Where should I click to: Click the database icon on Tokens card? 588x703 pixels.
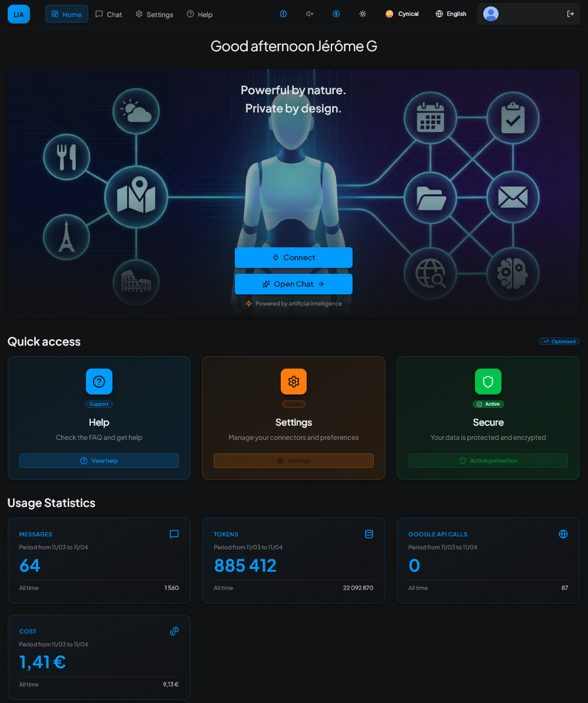368,534
